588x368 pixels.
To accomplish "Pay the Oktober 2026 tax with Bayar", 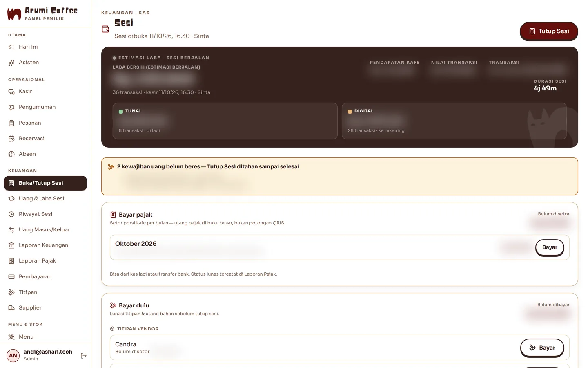I will click(x=550, y=247).
